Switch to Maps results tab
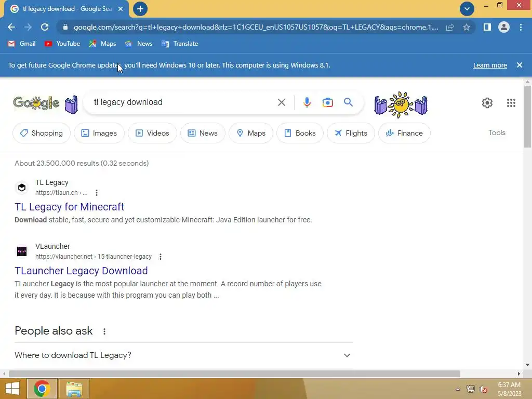The width and height of the screenshot is (532, 399). 251,133
